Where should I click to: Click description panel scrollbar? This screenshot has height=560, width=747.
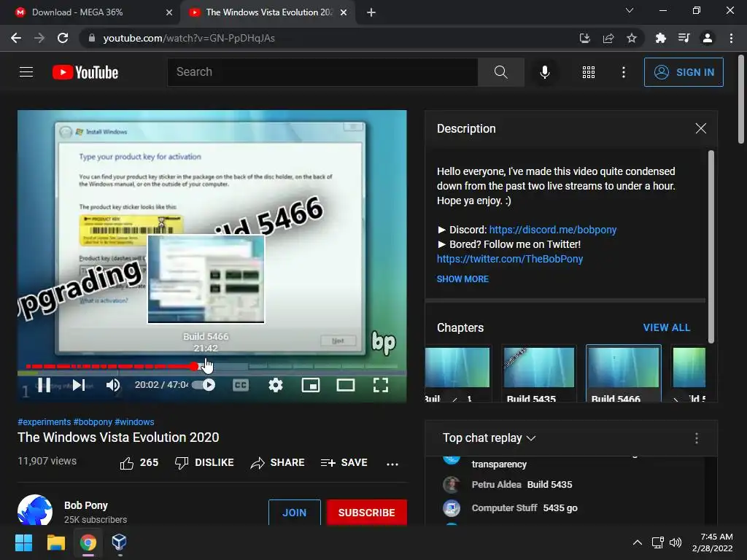[711, 246]
